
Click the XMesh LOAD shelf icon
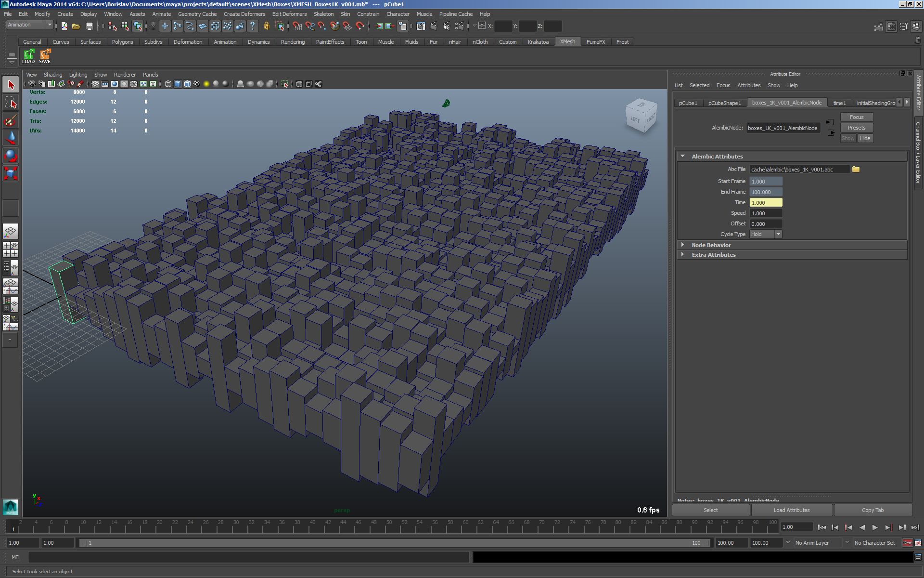pos(28,56)
